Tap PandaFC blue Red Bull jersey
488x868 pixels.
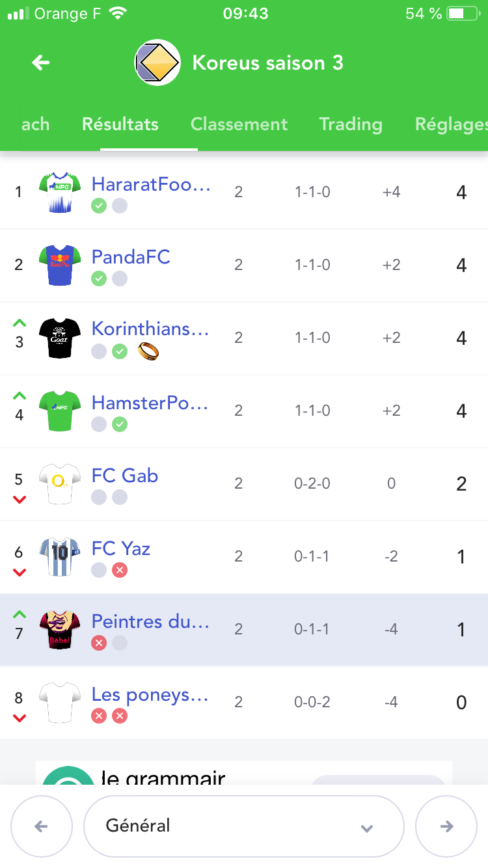coord(59,265)
